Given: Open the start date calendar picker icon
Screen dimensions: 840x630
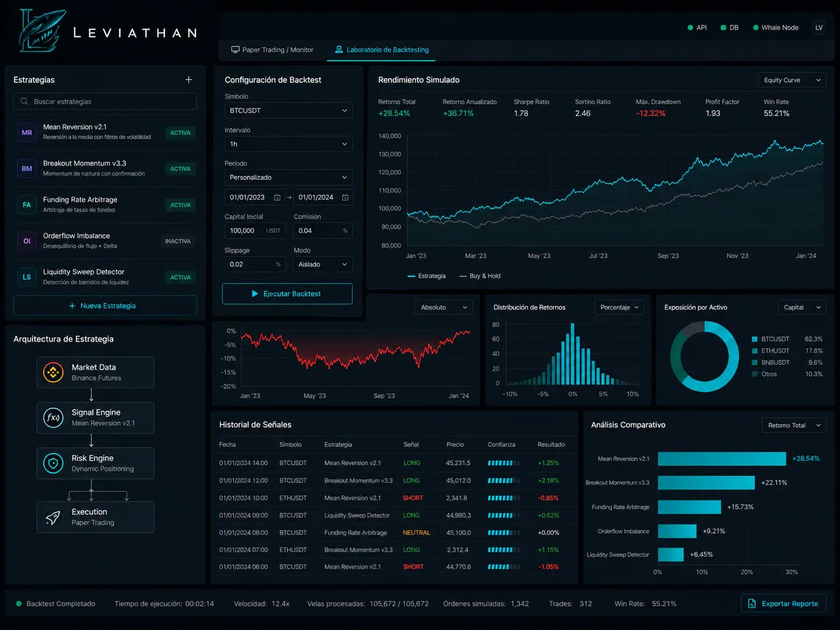Looking at the screenshot, I should pos(277,198).
